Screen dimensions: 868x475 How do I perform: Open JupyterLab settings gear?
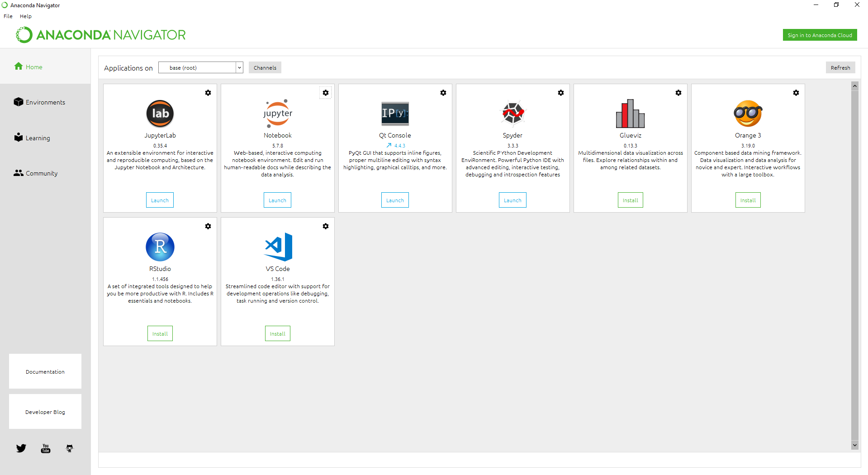coord(208,93)
